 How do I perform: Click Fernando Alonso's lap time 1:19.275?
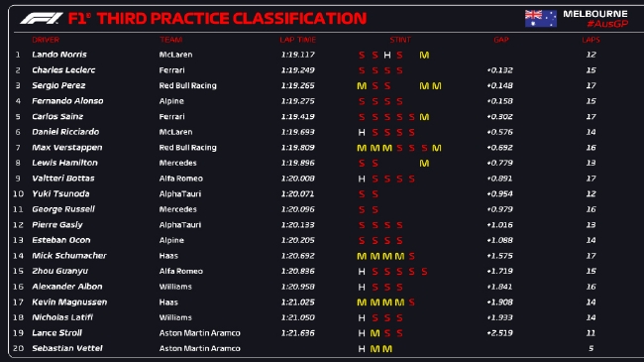(298, 101)
